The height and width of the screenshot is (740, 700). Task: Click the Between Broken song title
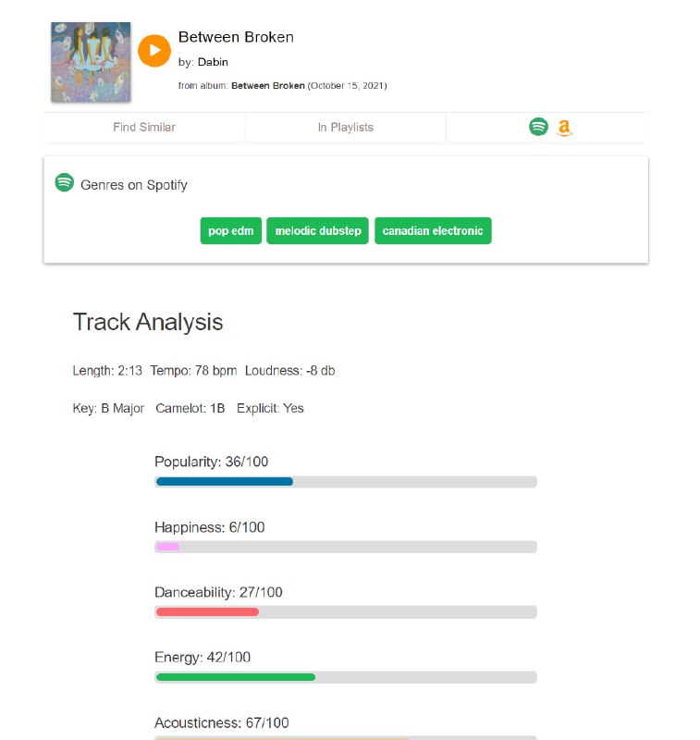pyautogui.click(x=236, y=37)
